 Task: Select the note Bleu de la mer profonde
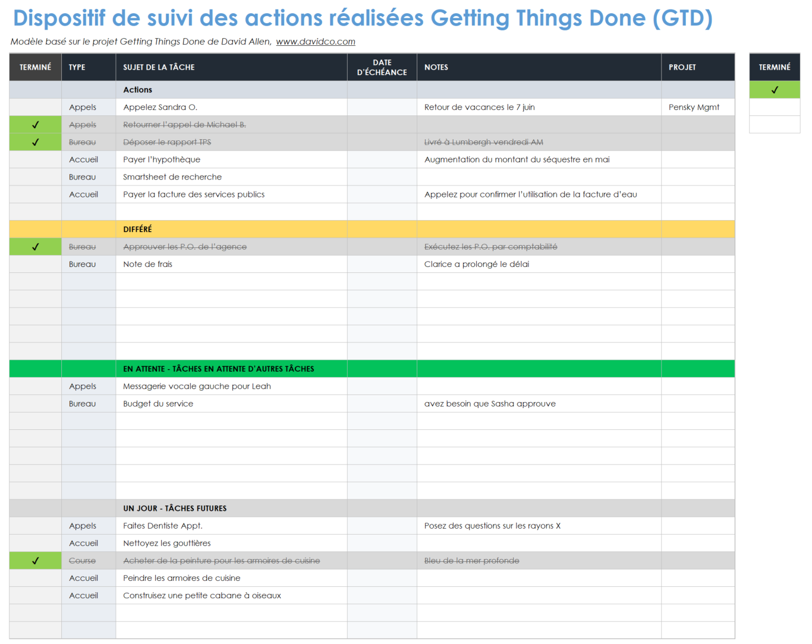539,561
